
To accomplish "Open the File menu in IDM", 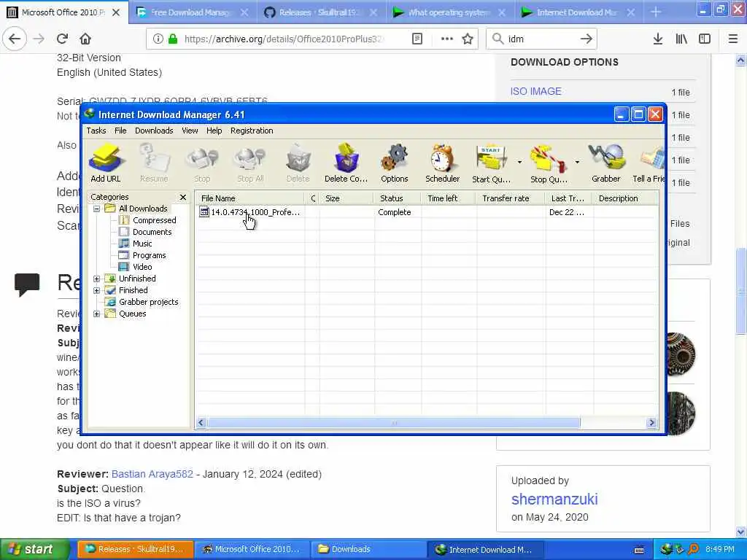I will [120, 131].
